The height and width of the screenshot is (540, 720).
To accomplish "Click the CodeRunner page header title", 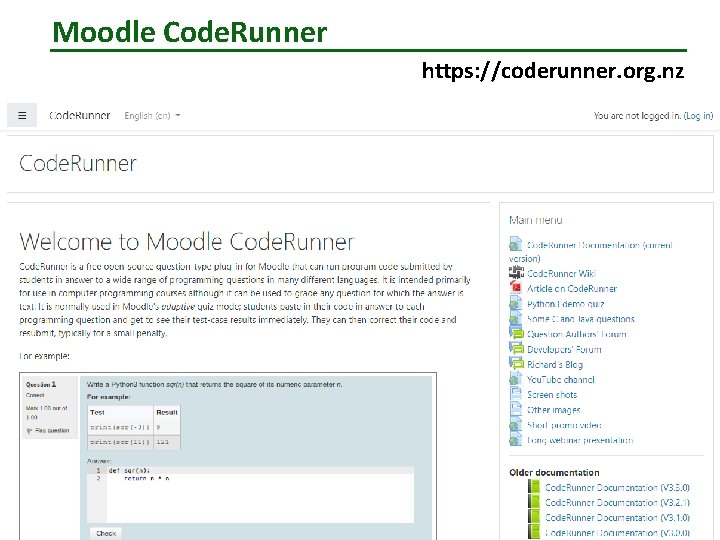I will (78, 163).
